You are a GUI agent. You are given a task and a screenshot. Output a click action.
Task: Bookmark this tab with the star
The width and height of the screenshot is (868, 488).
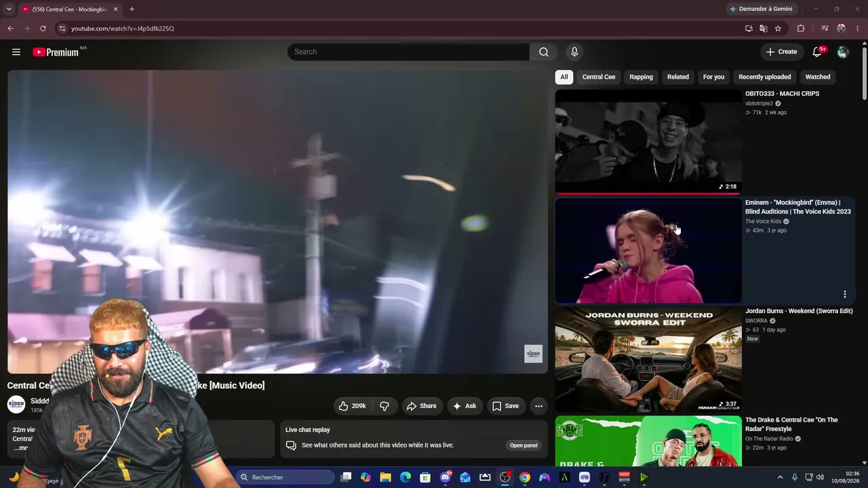coord(778,28)
